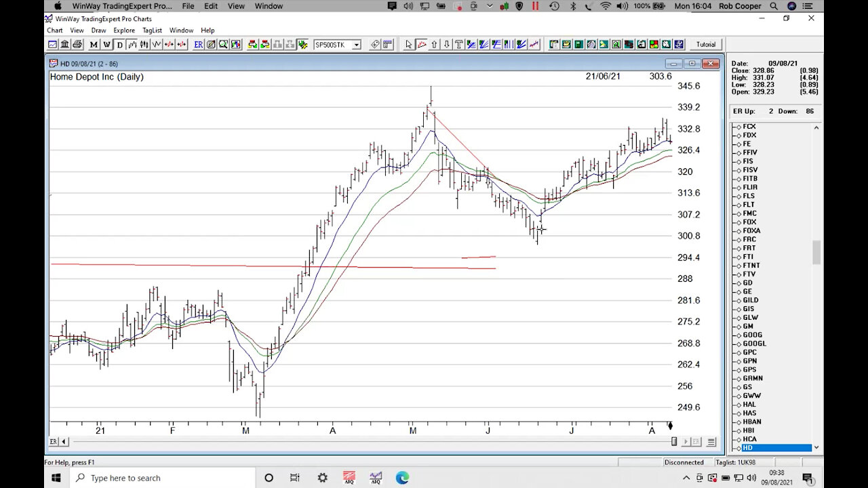Open the View menu in WinWay
Image resolution: width=868 pixels, height=488 pixels.
[x=77, y=30]
